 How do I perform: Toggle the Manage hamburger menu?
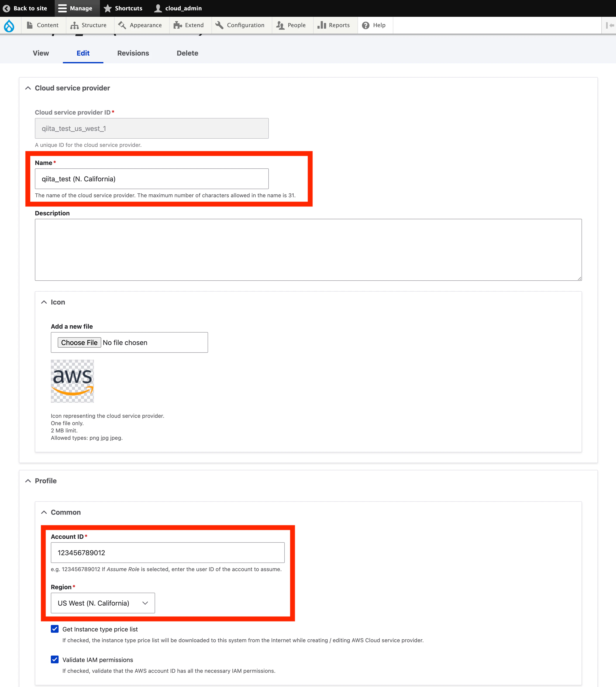pyautogui.click(x=77, y=8)
